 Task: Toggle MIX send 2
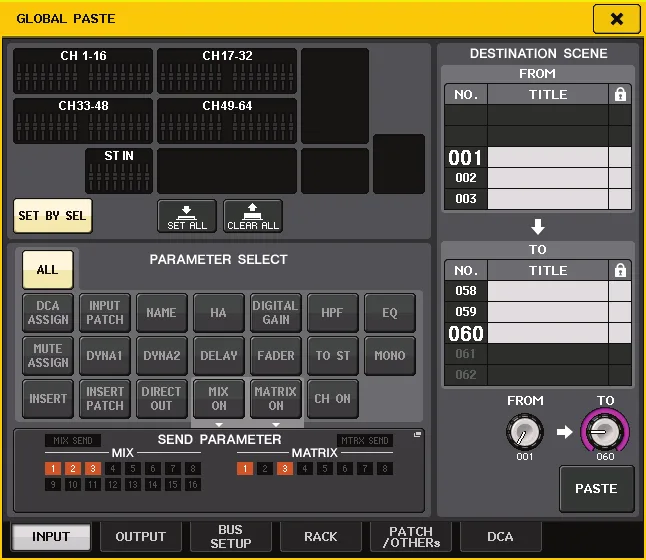coord(73,469)
